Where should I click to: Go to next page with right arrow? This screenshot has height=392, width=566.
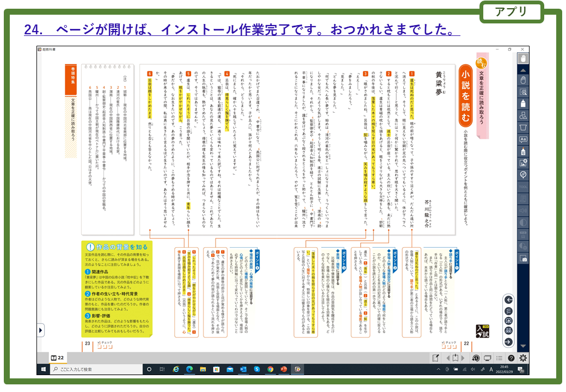coord(509,342)
